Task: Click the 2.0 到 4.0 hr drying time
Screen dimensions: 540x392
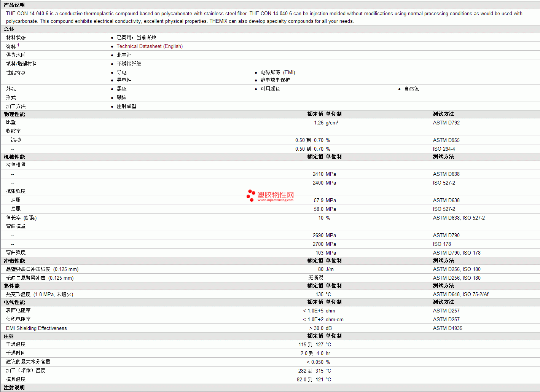Action: point(315,353)
